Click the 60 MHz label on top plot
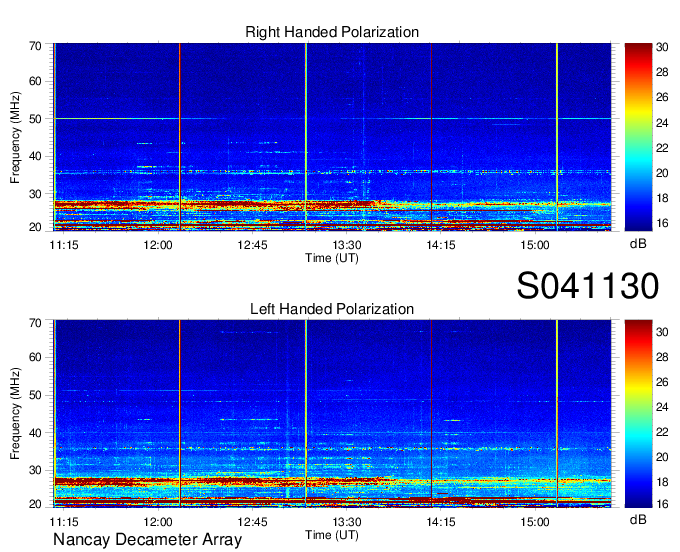 click(x=35, y=81)
